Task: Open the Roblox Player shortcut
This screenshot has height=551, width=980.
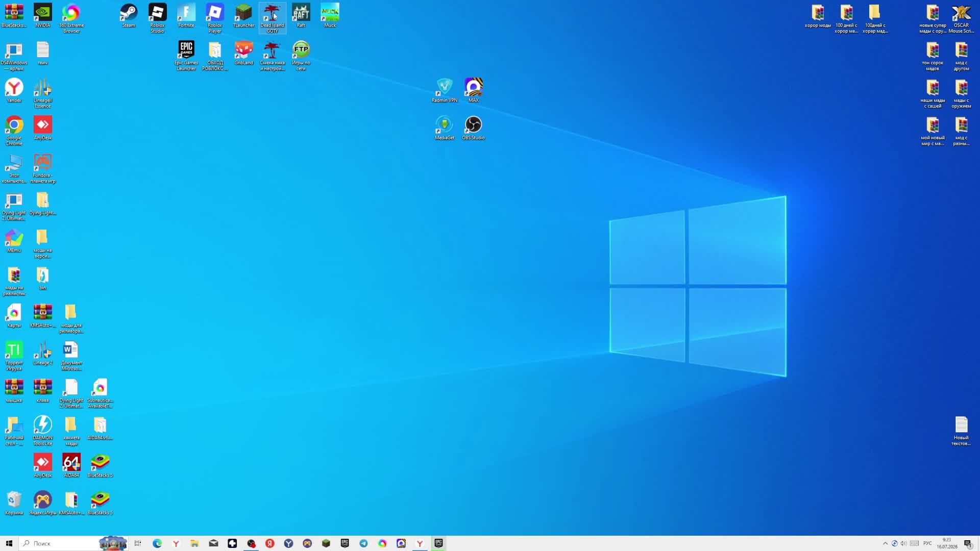Action: [215, 18]
